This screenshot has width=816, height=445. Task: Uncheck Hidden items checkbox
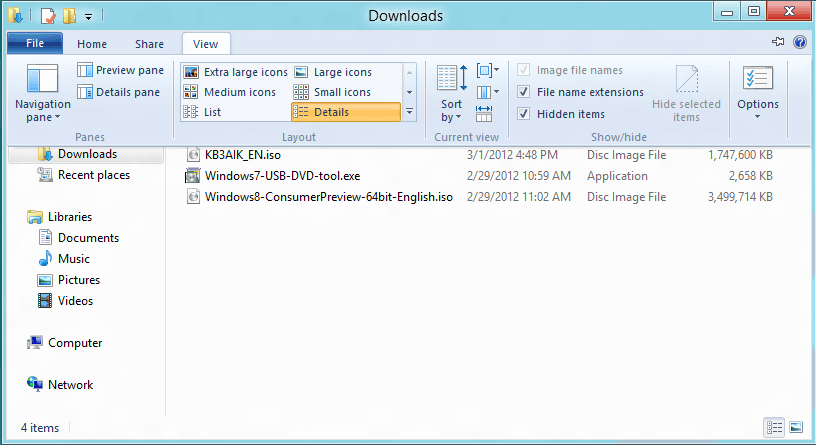[x=524, y=113]
